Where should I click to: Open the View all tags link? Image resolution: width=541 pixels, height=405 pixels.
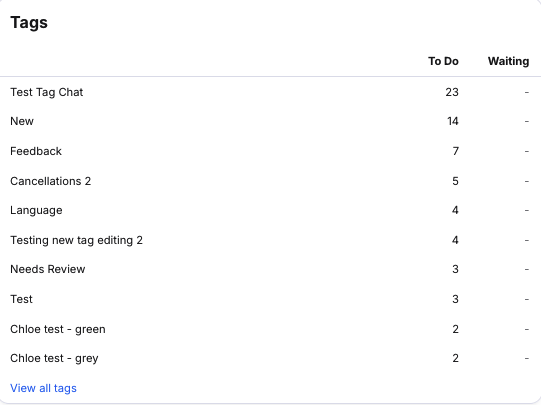43,388
